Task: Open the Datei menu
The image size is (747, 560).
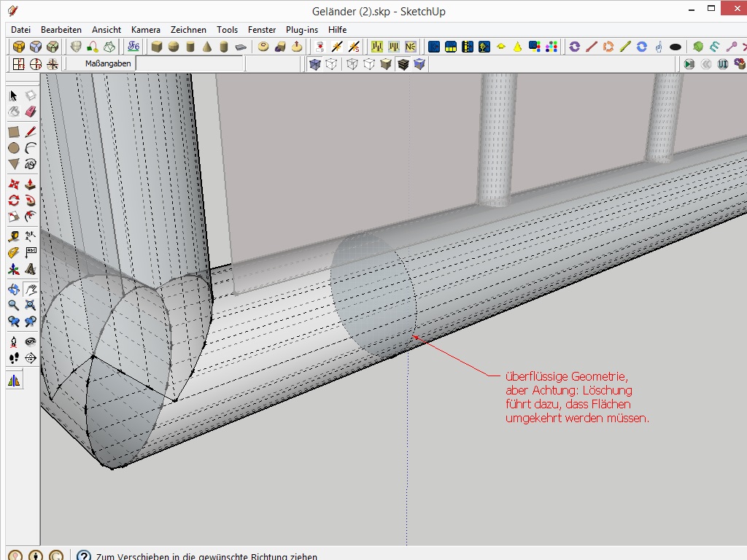Action: [x=20, y=30]
